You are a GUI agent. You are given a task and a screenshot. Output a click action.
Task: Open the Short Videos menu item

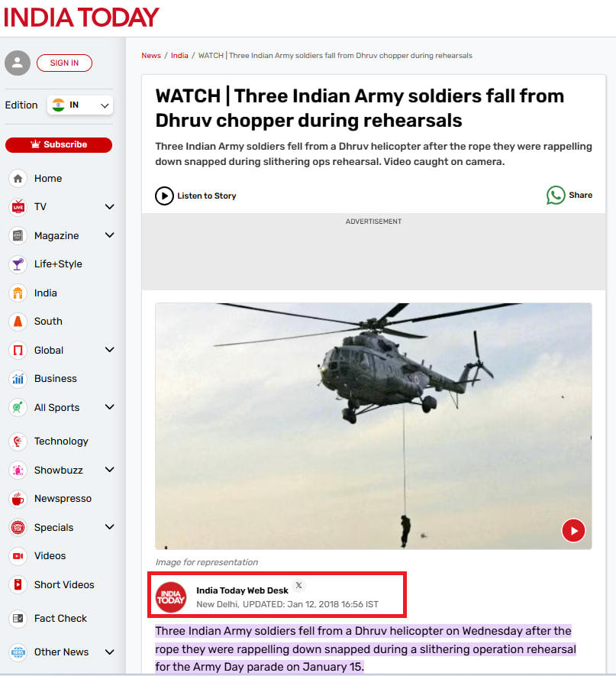(64, 584)
